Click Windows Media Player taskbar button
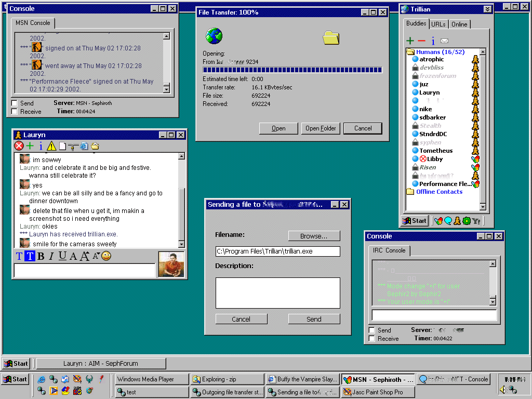The image size is (532, 399). click(152, 379)
